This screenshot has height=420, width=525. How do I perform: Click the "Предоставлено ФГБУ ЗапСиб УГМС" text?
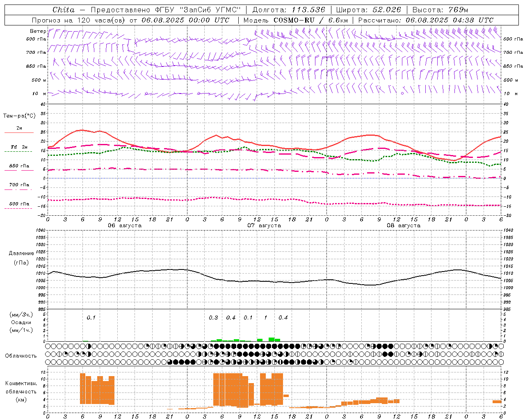pyautogui.click(x=165, y=10)
